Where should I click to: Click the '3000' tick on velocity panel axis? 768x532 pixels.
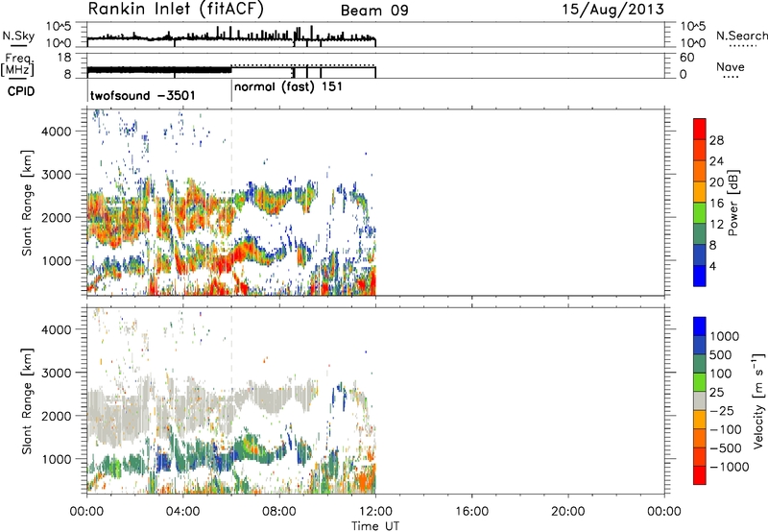click(x=57, y=373)
